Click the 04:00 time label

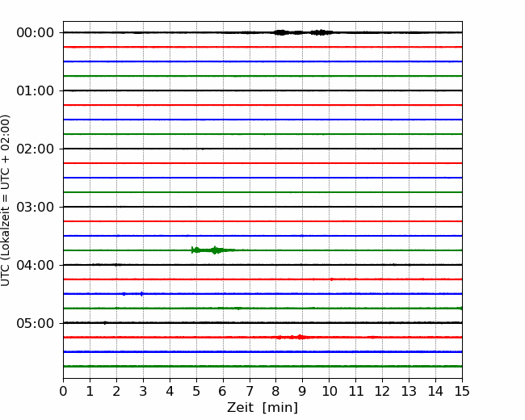36,265
